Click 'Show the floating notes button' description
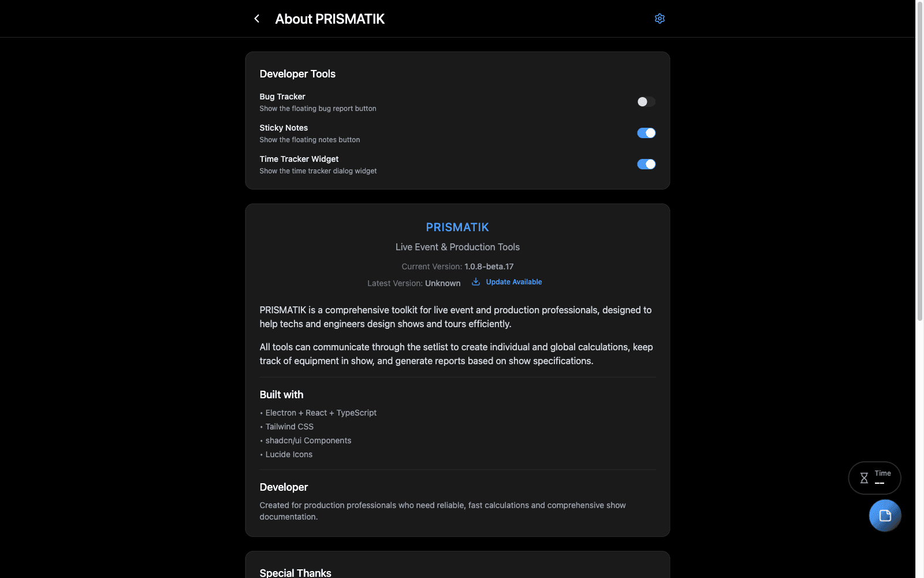The height and width of the screenshot is (578, 924). (310, 140)
